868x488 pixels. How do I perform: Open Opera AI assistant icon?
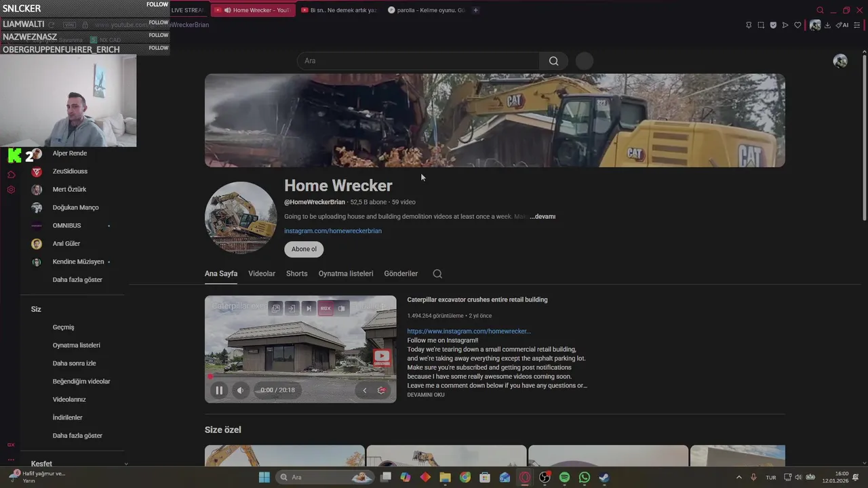pyautogui.click(x=842, y=25)
